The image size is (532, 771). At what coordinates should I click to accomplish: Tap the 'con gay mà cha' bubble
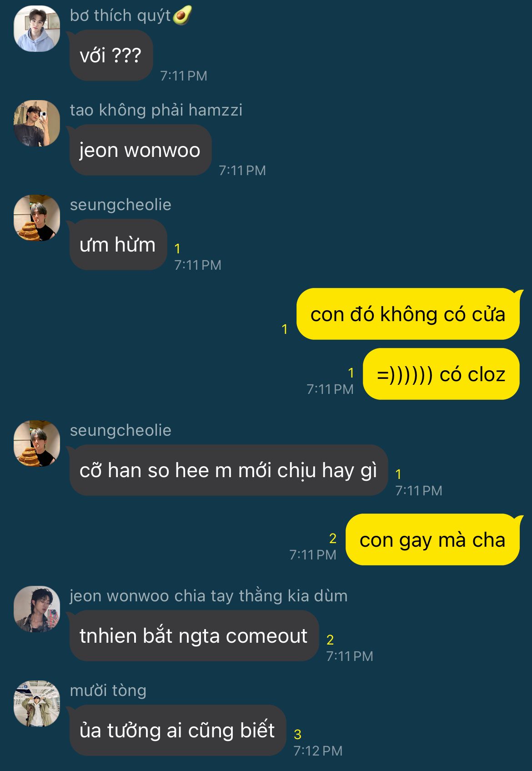coord(432,539)
